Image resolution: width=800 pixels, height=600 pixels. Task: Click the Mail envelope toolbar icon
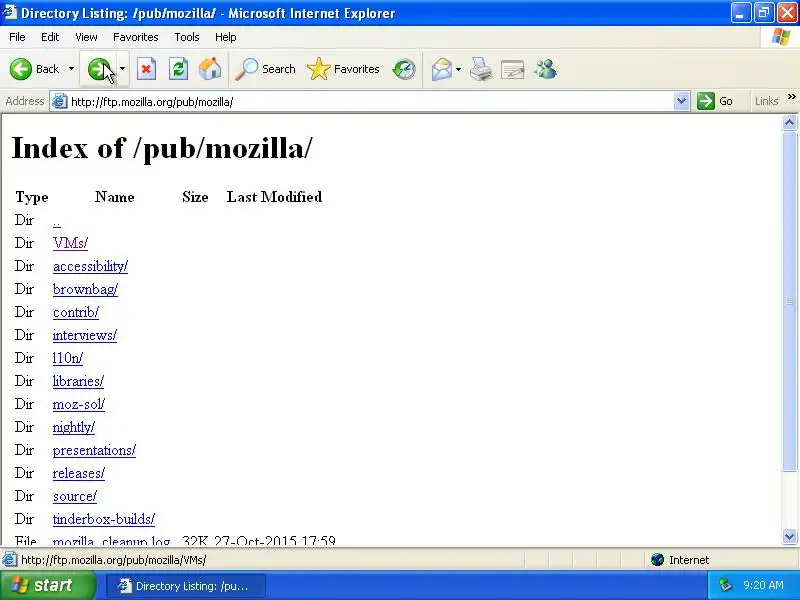[441, 69]
